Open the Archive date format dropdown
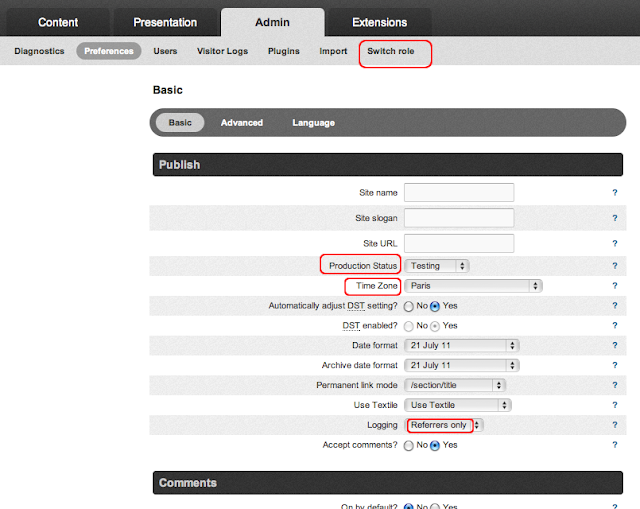 pyautogui.click(x=462, y=365)
